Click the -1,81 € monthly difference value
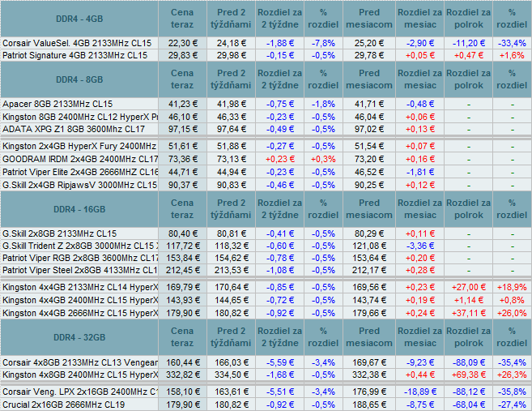The height and width of the screenshot is (411, 532). [x=420, y=172]
